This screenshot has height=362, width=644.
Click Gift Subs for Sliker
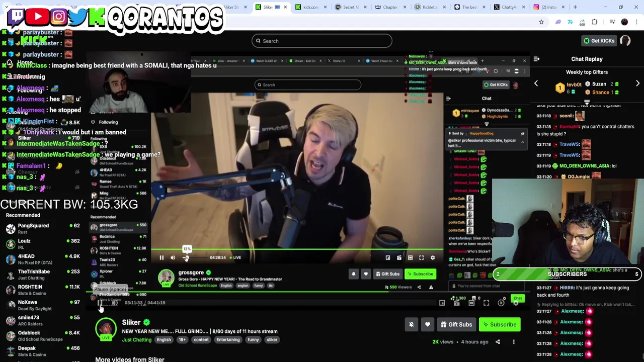pyautogui.click(x=456, y=324)
